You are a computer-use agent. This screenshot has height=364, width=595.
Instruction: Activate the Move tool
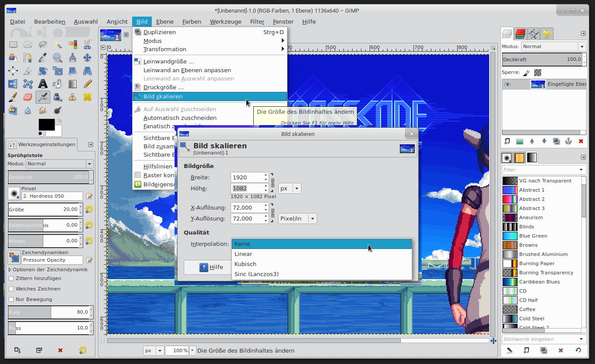pyautogui.click(x=87, y=57)
